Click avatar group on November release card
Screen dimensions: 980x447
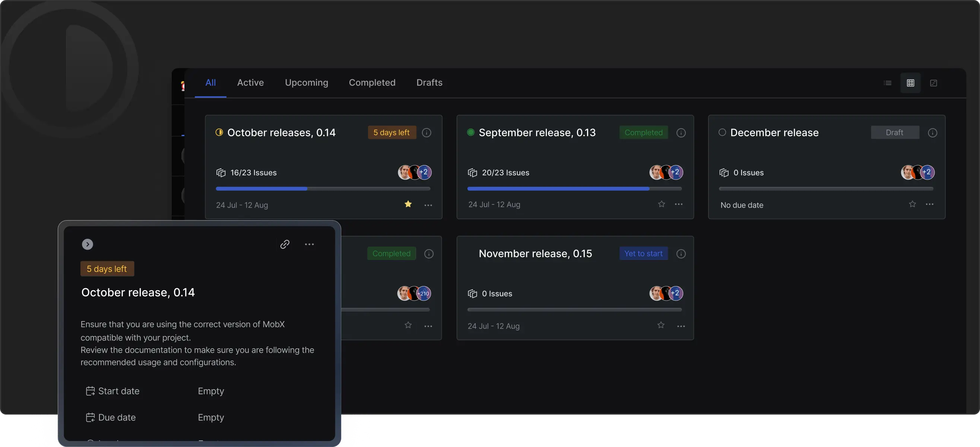point(666,293)
